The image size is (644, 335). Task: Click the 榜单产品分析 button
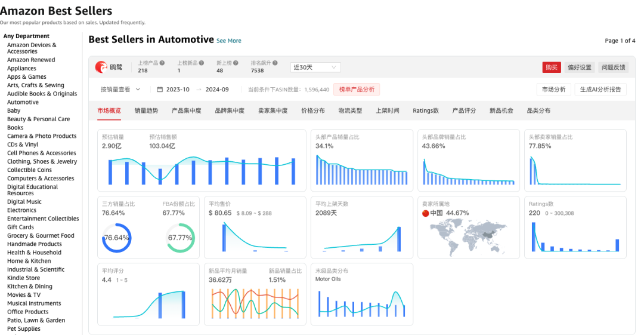(357, 90)
